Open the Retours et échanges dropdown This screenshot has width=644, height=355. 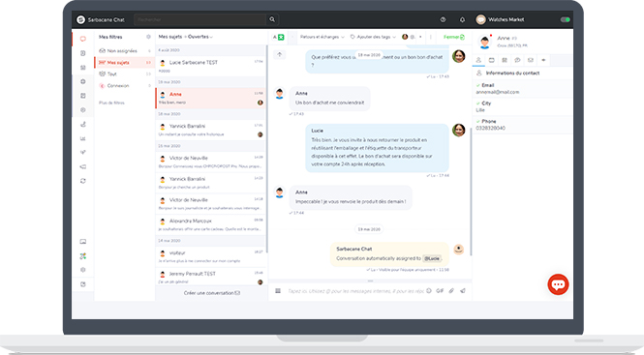click(x=322, y=37)
